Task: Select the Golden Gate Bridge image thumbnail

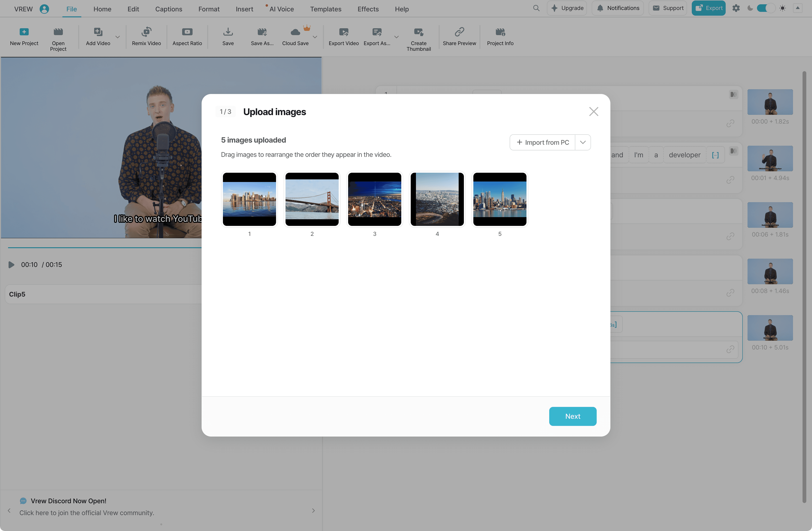Action: coord(312,199)
